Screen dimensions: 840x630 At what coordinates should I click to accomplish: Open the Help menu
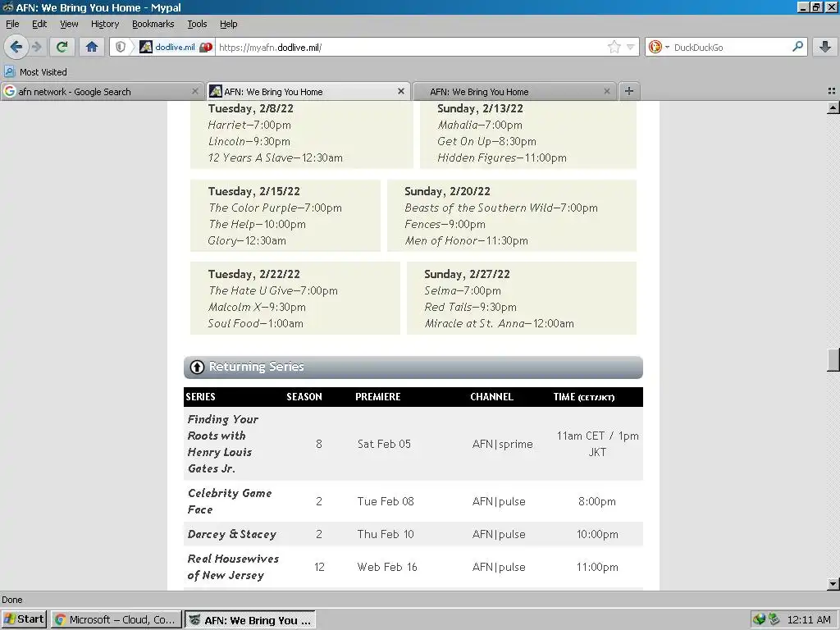click(x=228, y=24)
